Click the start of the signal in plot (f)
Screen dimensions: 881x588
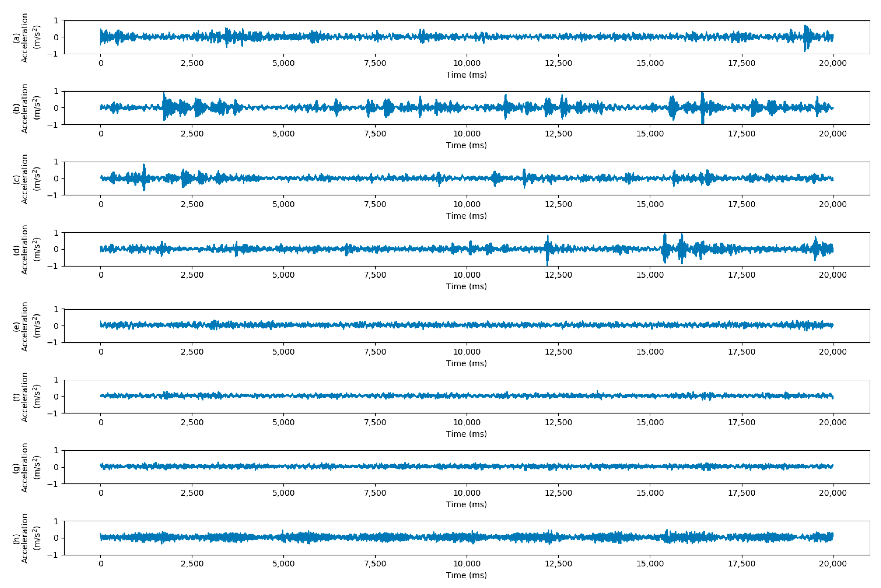click(101, 396)
